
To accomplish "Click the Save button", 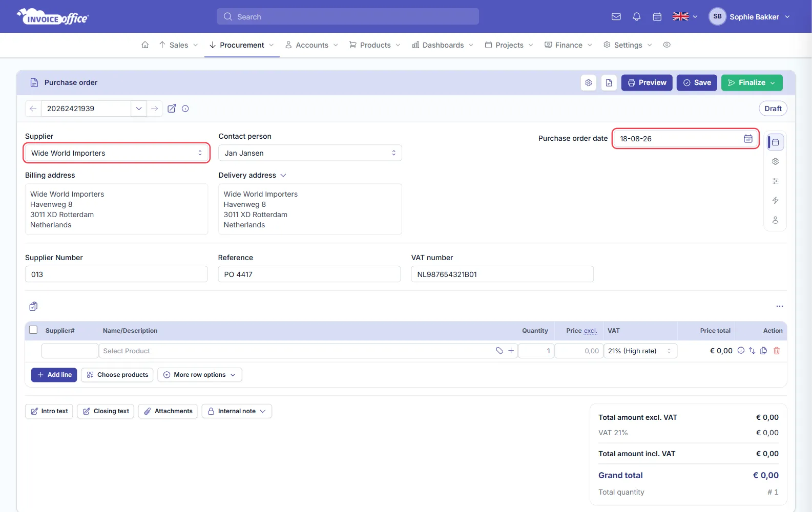I will click(x=697, y=83).
